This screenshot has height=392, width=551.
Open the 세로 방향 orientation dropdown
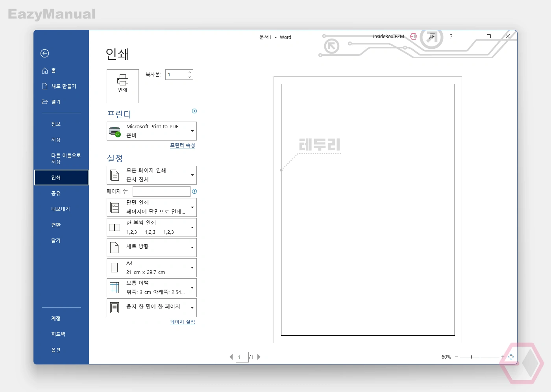click(152, 248)
